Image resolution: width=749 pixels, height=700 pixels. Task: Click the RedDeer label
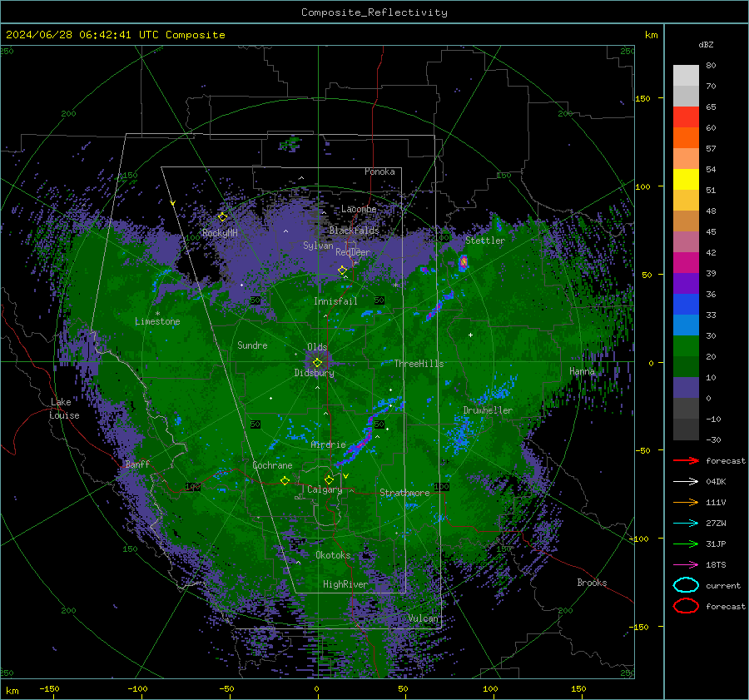tap(353, 252)
